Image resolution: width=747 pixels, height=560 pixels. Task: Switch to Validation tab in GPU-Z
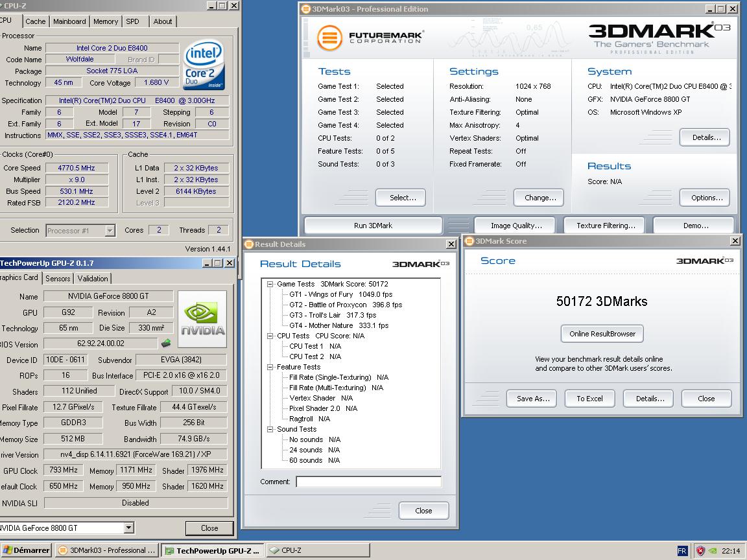click(x=93, y=279)
